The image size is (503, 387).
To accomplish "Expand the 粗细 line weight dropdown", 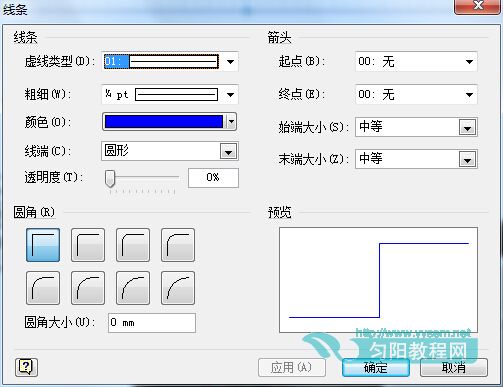I will click(x=230, y=95).
